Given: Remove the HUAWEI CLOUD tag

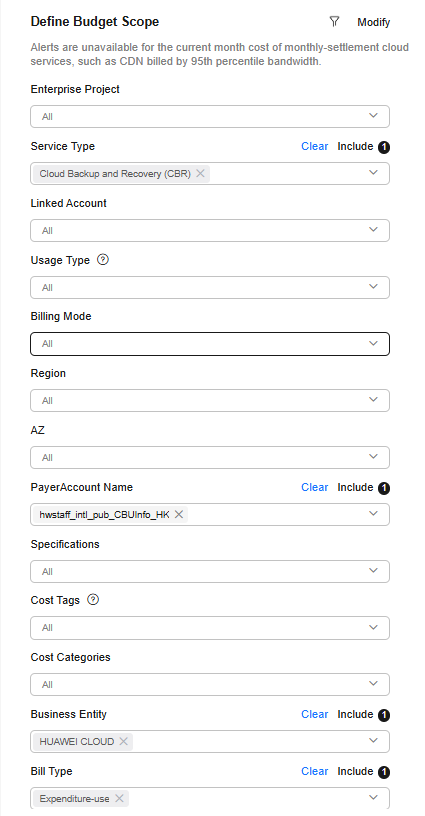Looking at the screenshot, I should [123, 742].
